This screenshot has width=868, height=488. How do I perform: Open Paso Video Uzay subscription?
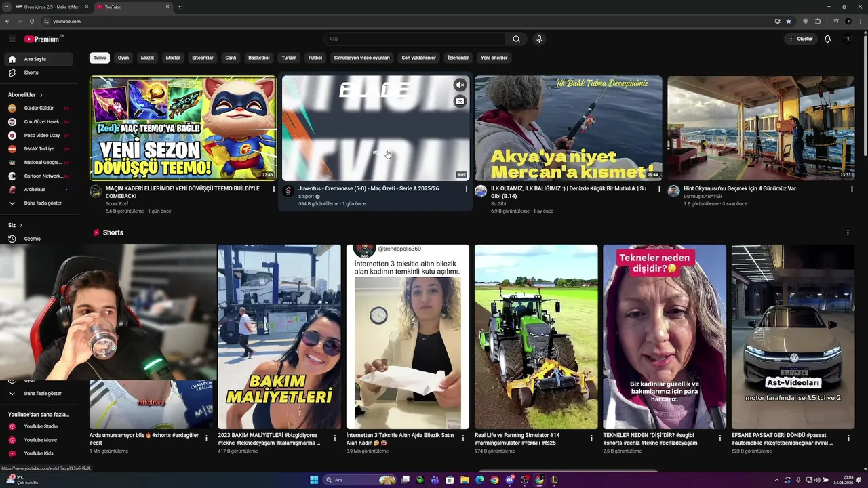pos(37,136)
